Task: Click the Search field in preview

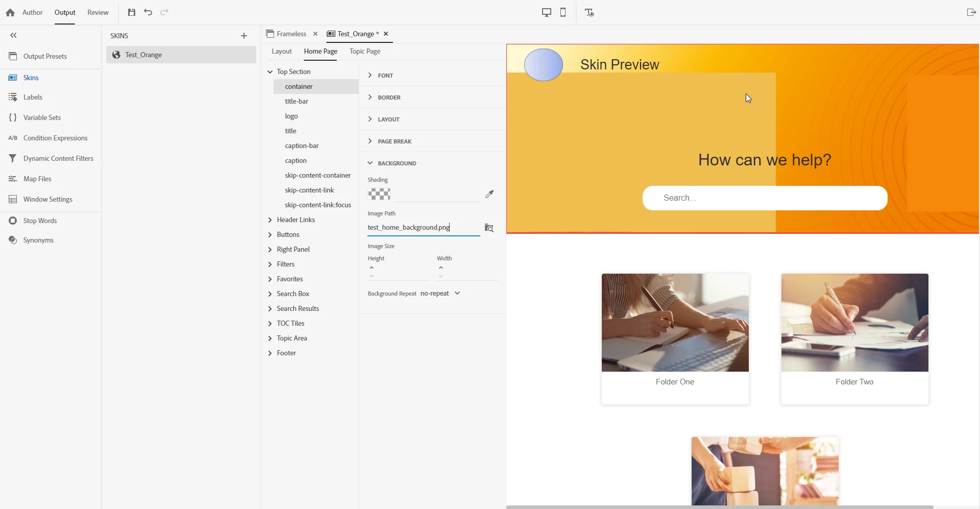Action: [x=765, y=198]
